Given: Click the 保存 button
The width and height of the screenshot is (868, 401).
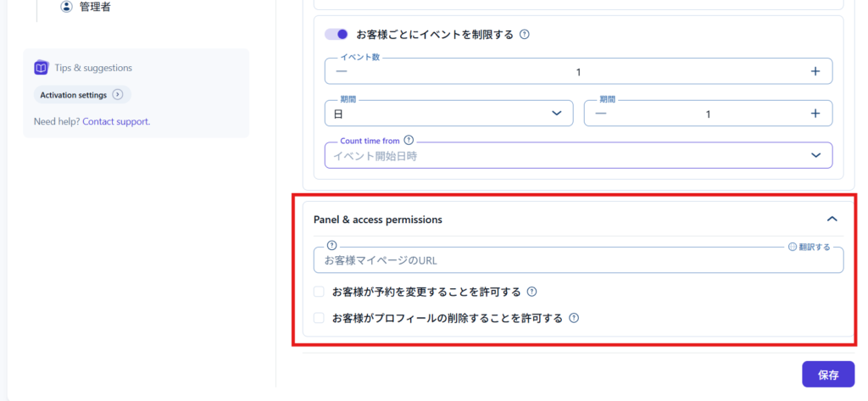Looking at the screenshot, I should 828,374.
